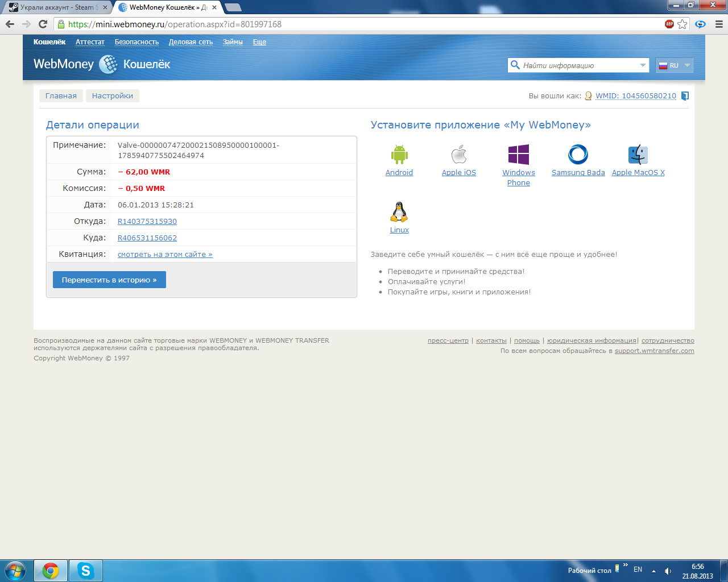
Task: Close the Steam Support browser tab
Action: (x=105, y=7)
